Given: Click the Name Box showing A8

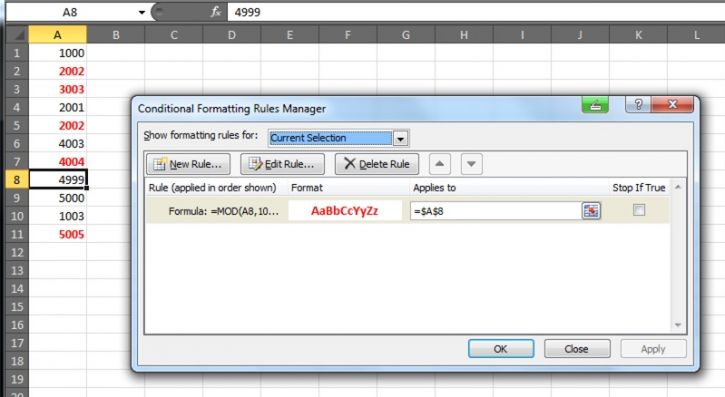Looking at the screenshot, I should [70, 12].
